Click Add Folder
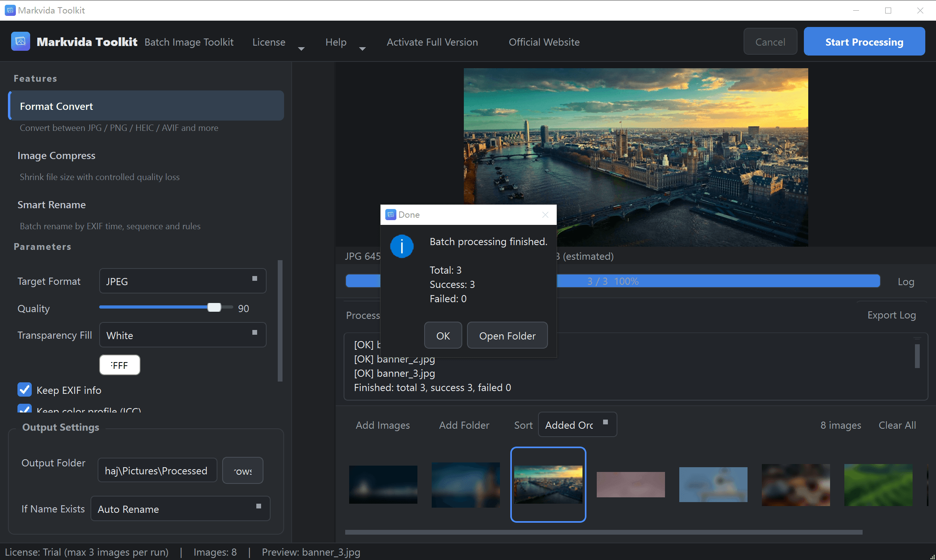Viewport: 936px width, 560px height. (x=464, y=425)
